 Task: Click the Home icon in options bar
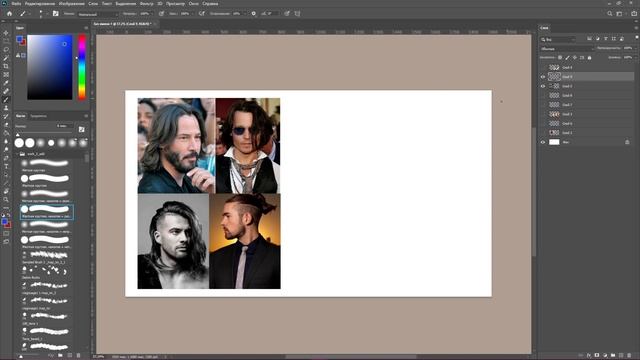tap(9, 13)
